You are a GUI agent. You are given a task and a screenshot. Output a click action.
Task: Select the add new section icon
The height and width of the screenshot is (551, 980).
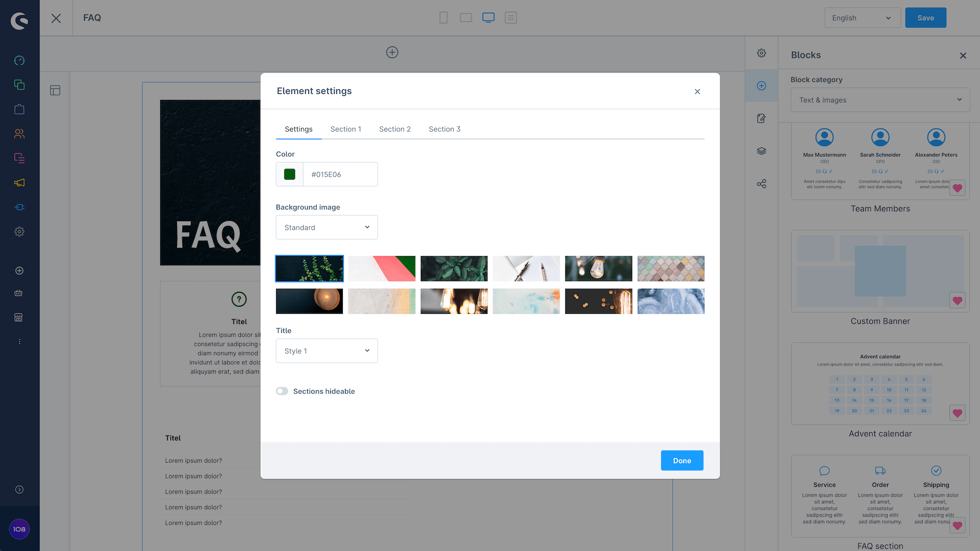click(391, 53)
